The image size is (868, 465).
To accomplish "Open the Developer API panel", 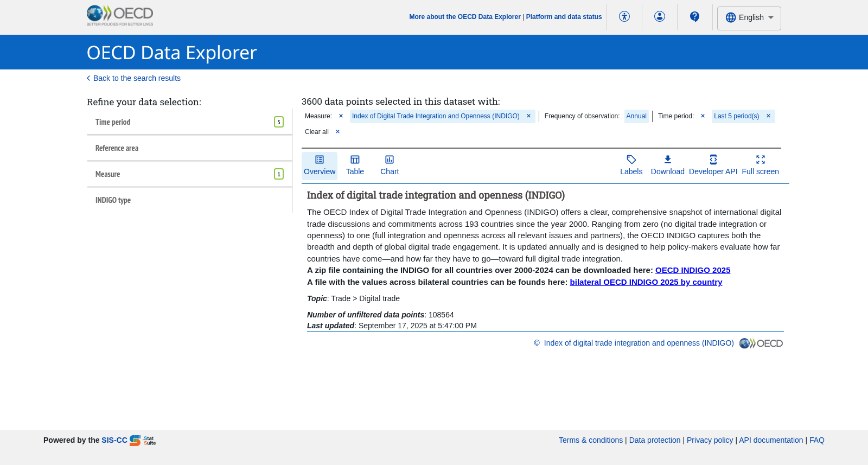I will pyautogui.click(x=713, y=165).
